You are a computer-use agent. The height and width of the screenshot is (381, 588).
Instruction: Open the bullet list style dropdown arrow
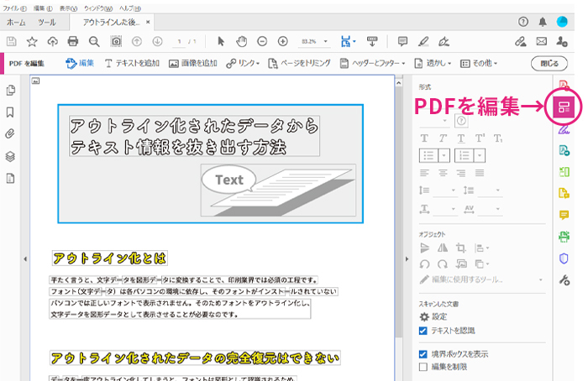(x=444, y=155)
